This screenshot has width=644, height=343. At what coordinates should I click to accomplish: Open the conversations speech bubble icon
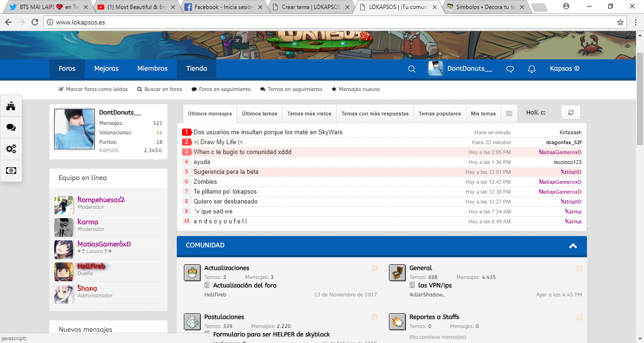(x=510, y=69)
